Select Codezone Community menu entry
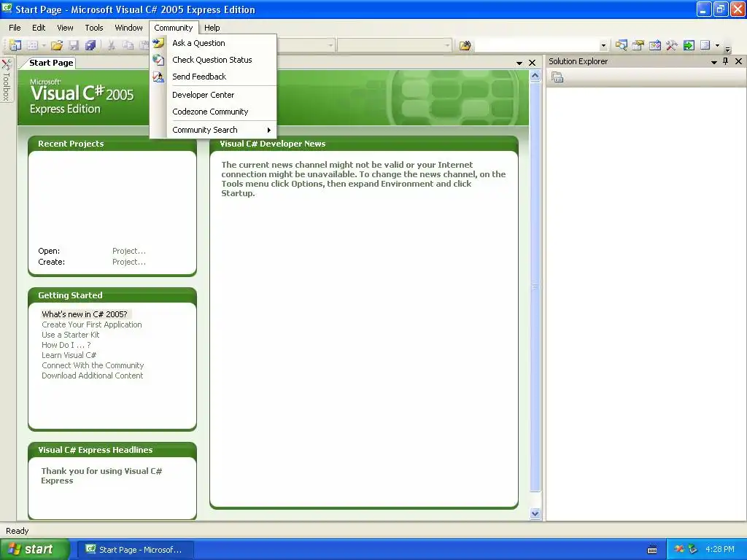Viewport: 747px width, 560px height. click(214, 112)
